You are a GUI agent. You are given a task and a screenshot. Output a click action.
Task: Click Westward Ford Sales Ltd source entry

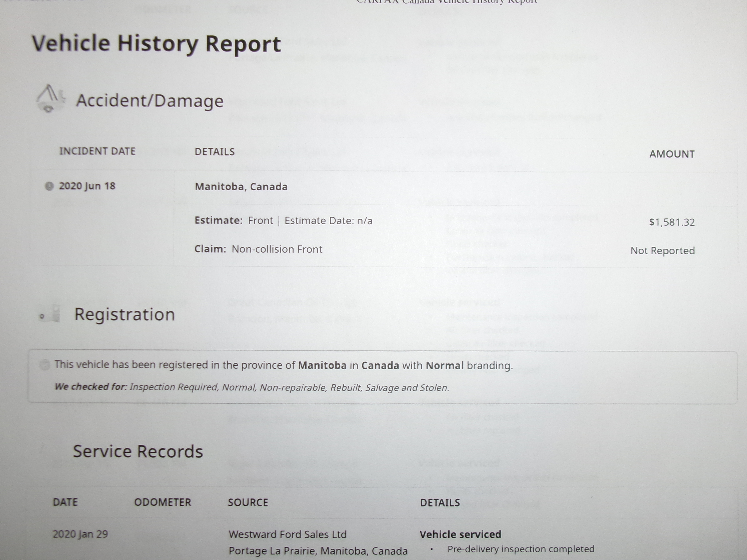(x=287, y=534)
